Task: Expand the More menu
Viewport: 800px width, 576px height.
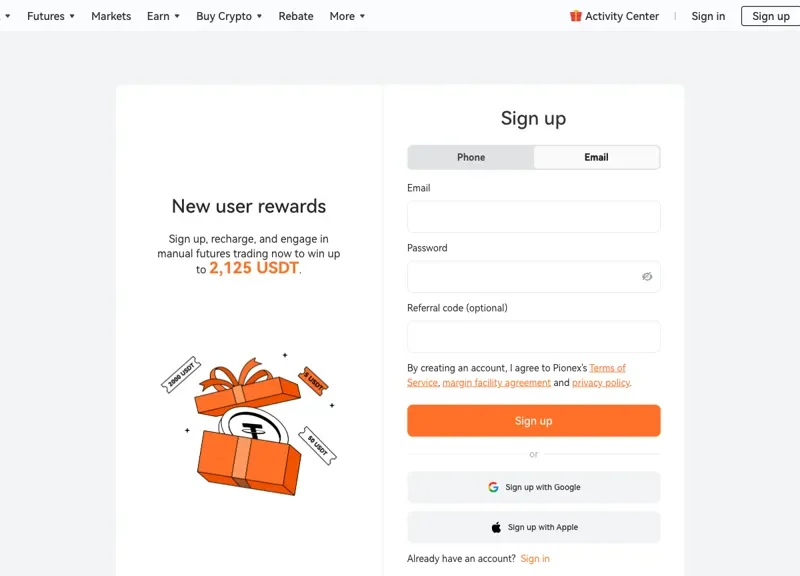Action: (347, 16)
